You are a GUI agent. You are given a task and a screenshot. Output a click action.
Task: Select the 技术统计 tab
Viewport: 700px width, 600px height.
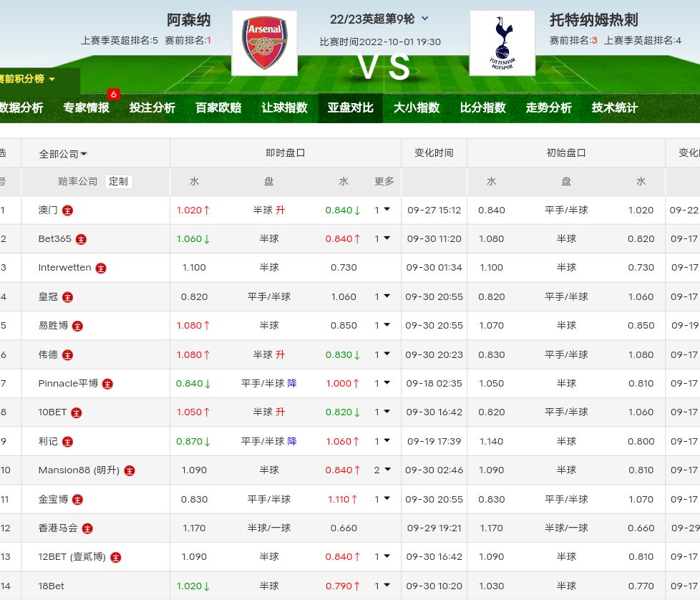click(x=614, y=108)
